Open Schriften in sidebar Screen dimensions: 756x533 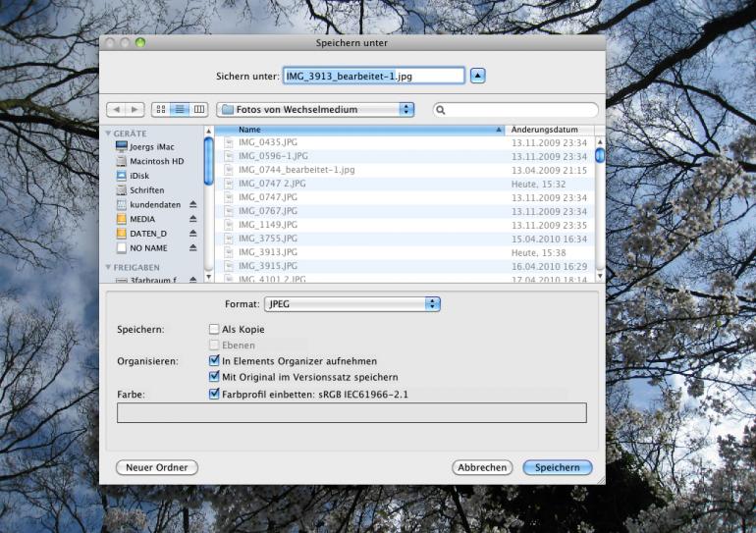[146, 189]
